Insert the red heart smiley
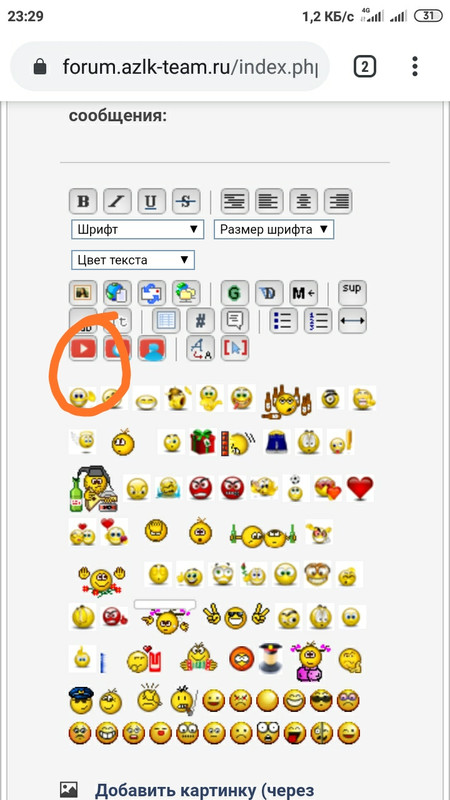Screen dimensions: 450x800 (360, 488)
